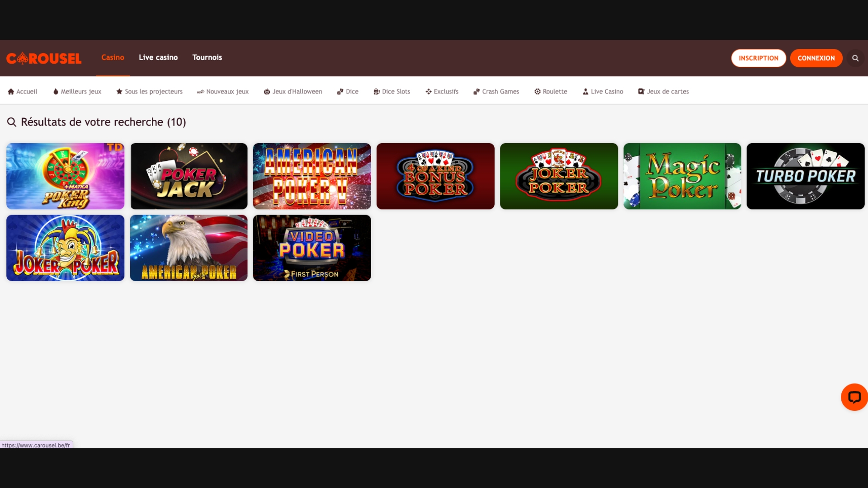Launch the Magic Poker game tile
The image size is (868, 488).
(682, 176)
